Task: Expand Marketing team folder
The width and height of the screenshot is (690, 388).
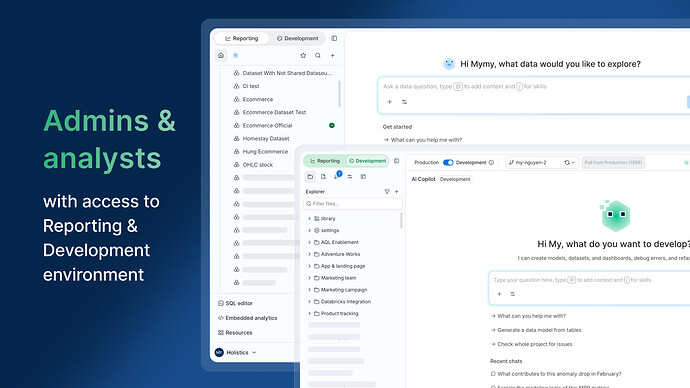Action: tap(309, 278)
